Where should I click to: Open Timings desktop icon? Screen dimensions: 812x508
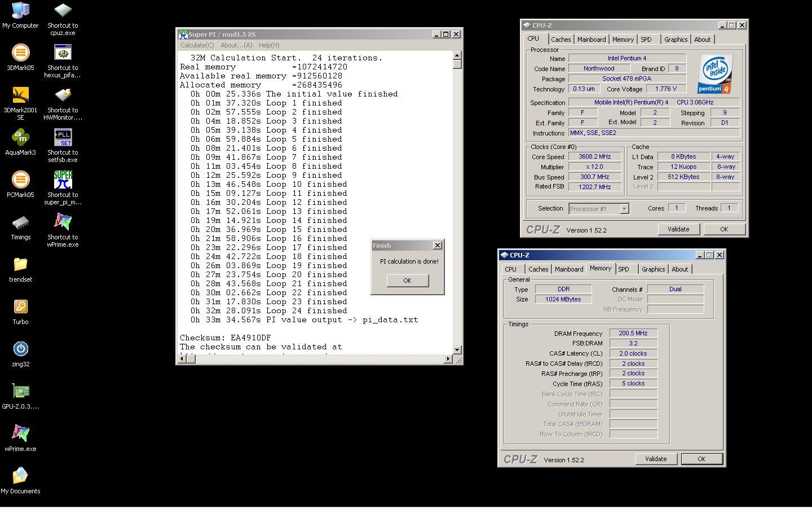[20, 227]
